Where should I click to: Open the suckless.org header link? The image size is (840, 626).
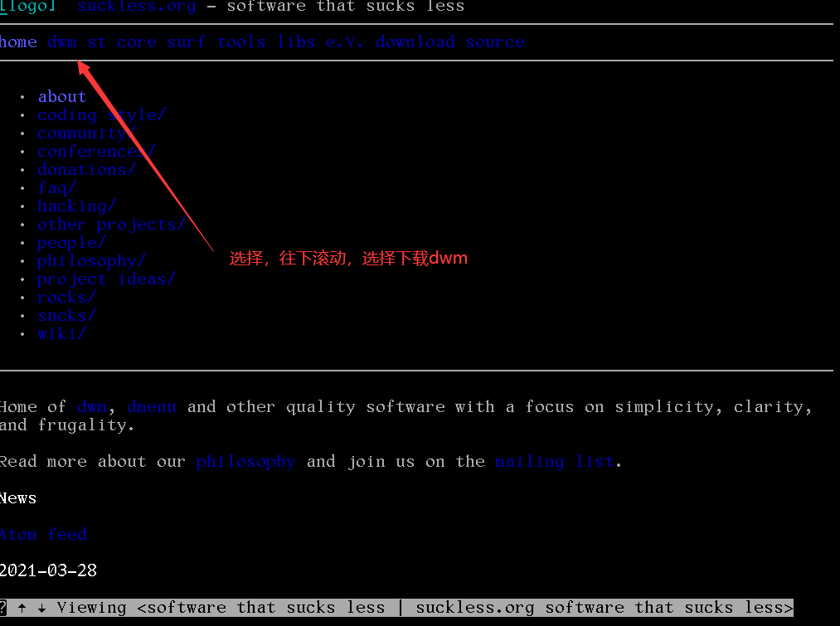coord(136,7)
